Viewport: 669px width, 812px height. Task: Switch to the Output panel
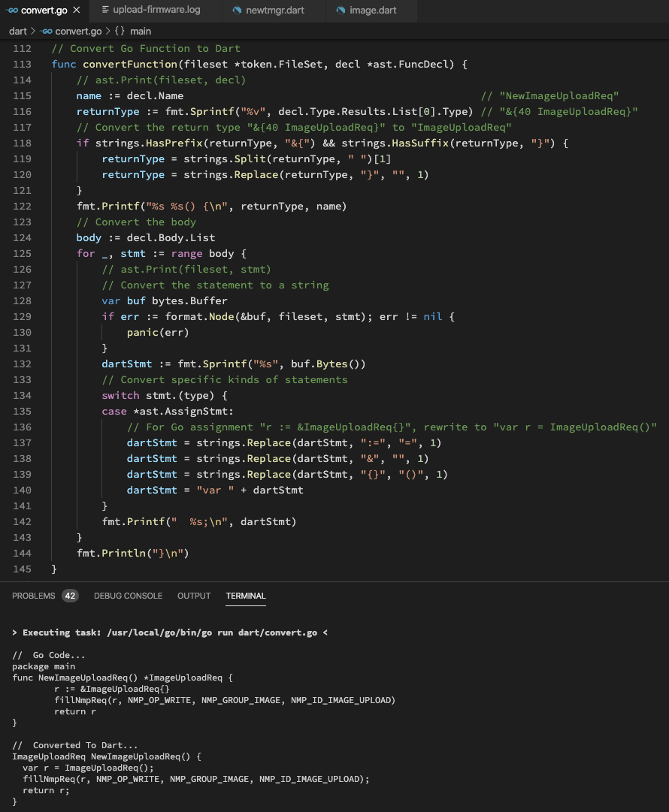coord(194,596)
